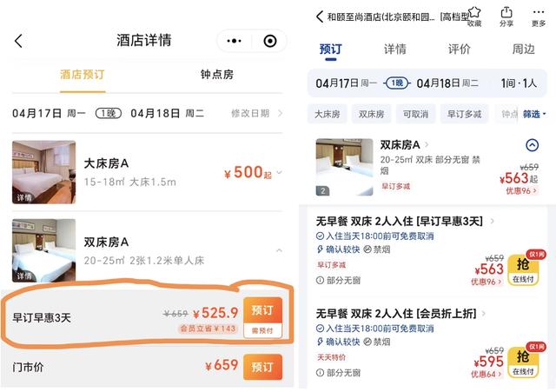Switch to the 钟点房 tab
The width and height of the screenshot is (556, 392).
point(216,75)
